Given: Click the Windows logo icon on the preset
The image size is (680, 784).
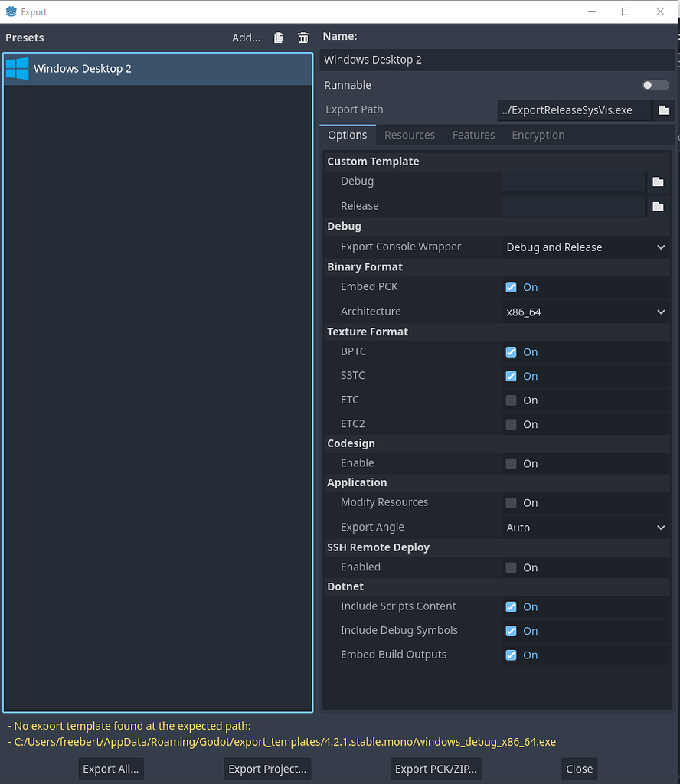Looking at the screenshot, I should [x=17, y=68].
